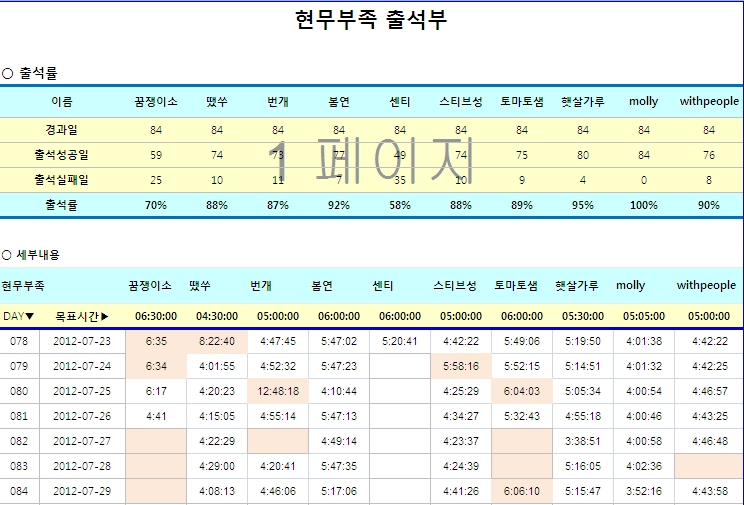
Task: Click the DAY▼ header cell
Action: [x=18, y=316]
